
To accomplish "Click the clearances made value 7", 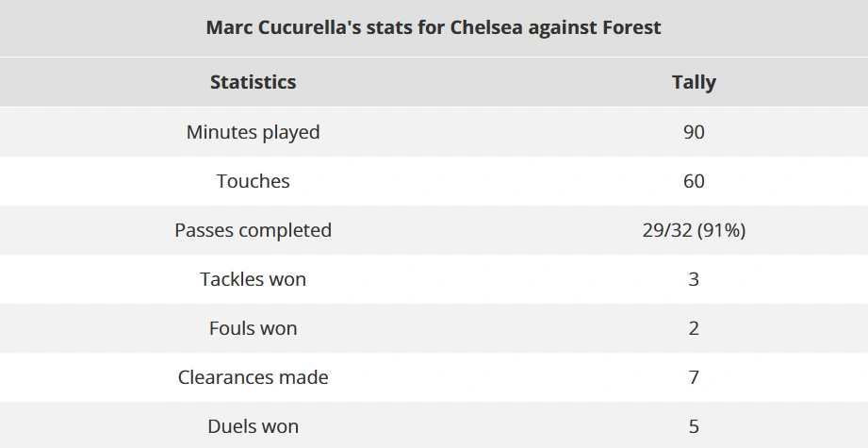I will point(694,377).
